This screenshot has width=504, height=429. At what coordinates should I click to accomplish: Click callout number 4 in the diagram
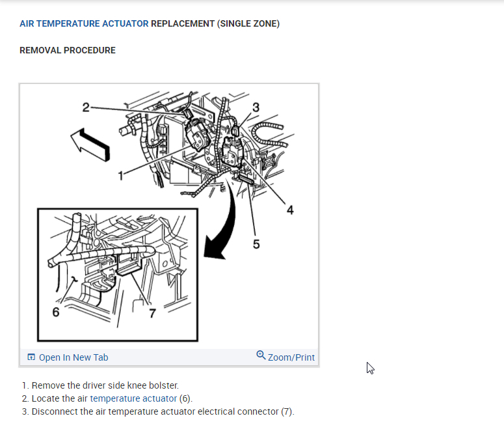[x=290, y=210]
